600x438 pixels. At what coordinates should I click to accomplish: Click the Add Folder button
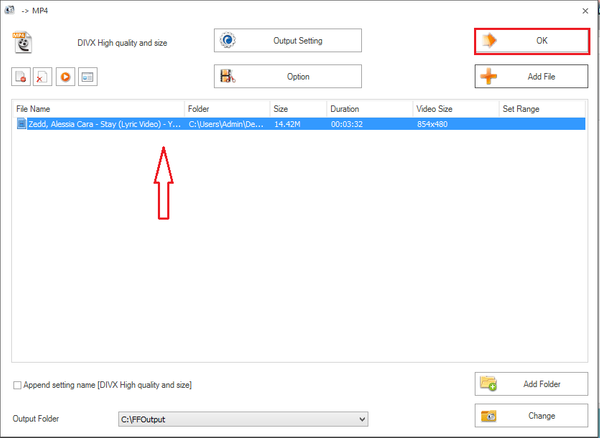pos(530,384)
